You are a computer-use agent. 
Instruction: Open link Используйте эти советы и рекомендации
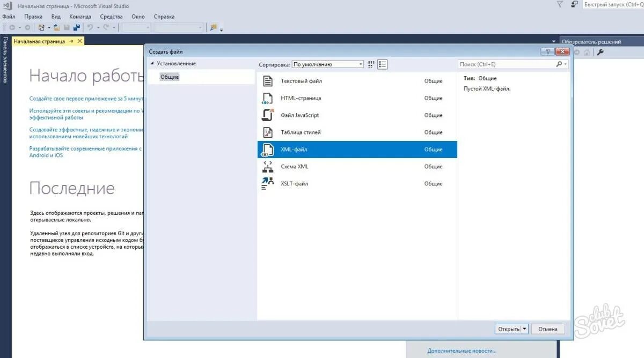click(x=87, y=114)
